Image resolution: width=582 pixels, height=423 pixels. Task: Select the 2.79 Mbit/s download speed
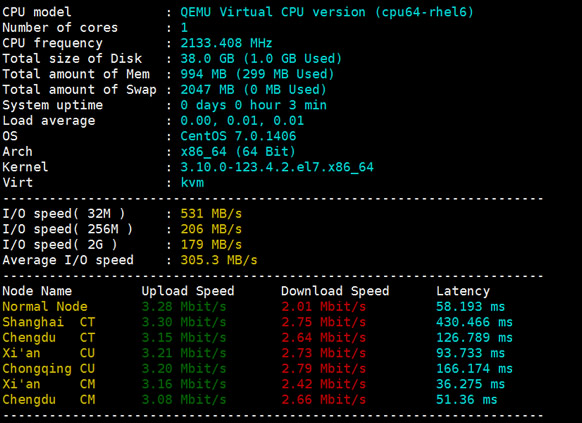[x=323, y=369]
